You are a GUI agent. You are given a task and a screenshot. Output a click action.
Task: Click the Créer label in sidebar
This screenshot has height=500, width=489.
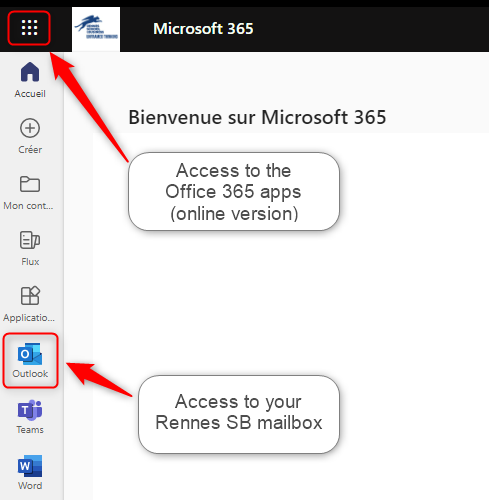click(30, 150)
